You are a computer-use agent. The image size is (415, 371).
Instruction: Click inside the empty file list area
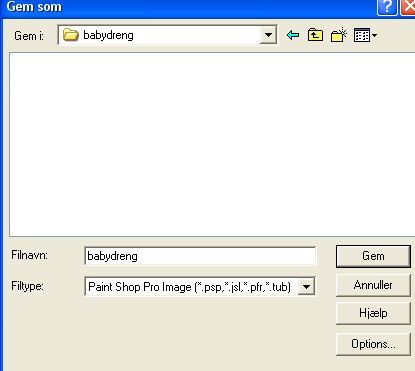212,144
